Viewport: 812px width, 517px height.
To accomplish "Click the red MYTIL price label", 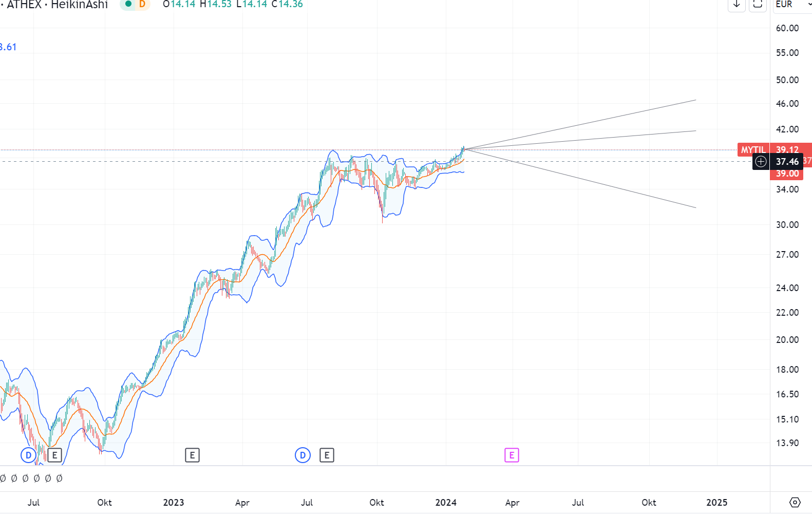I will pos(753,150).
